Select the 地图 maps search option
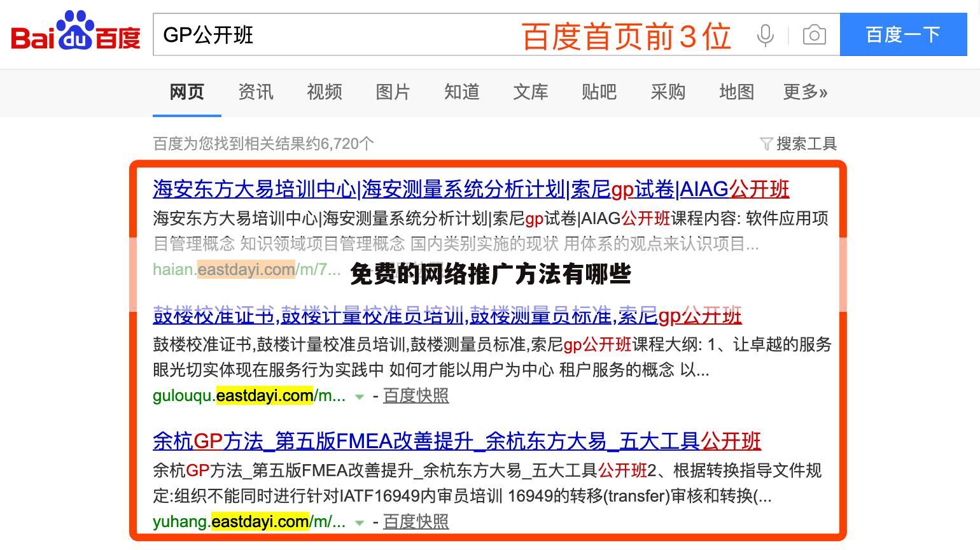Viewport: 980px width, 550px height. pyautogui.click(x=736, y=92)
